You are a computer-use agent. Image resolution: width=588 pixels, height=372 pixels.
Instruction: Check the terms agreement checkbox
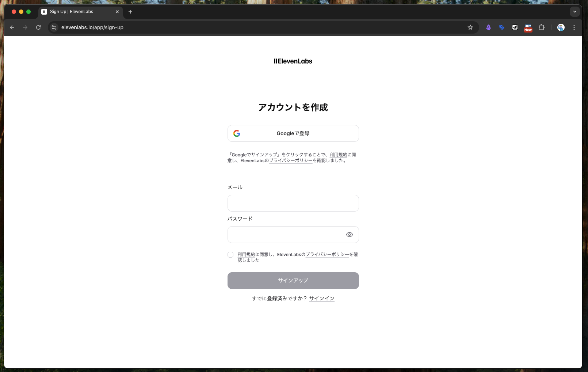(230, 255)
